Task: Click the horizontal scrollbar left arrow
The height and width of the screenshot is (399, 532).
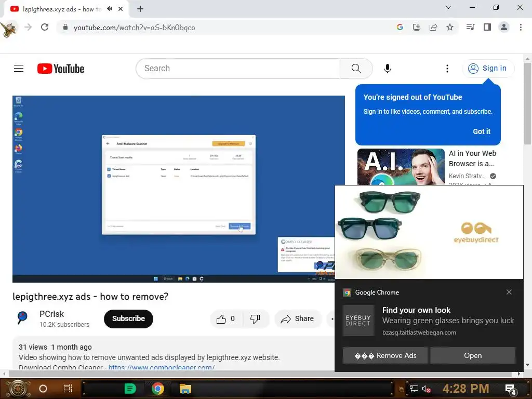Action: [4, 374]
